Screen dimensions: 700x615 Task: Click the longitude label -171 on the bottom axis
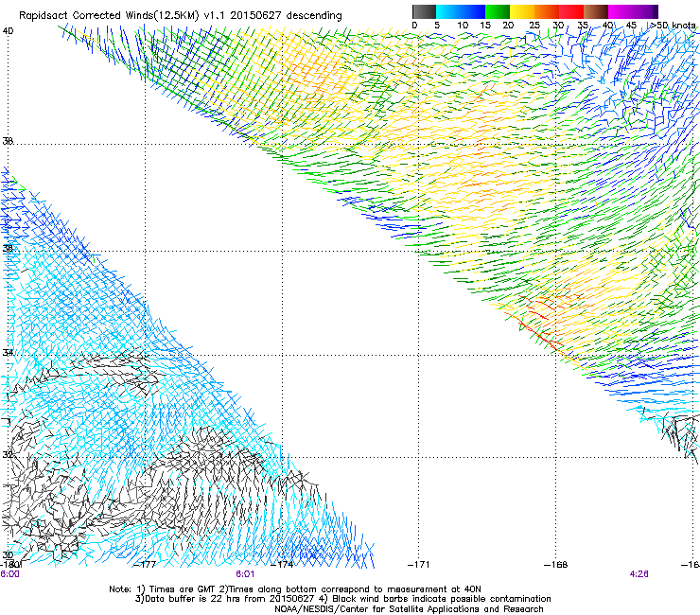419,565
